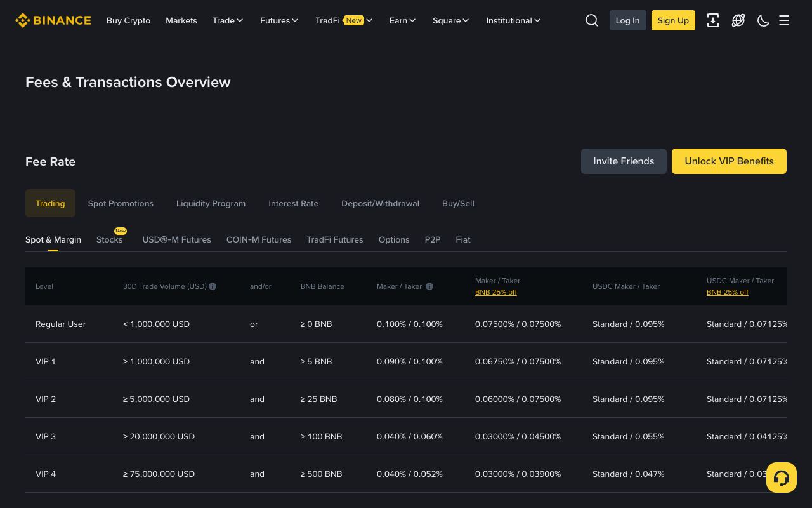Click the Regular User level cell

(60, 324)
